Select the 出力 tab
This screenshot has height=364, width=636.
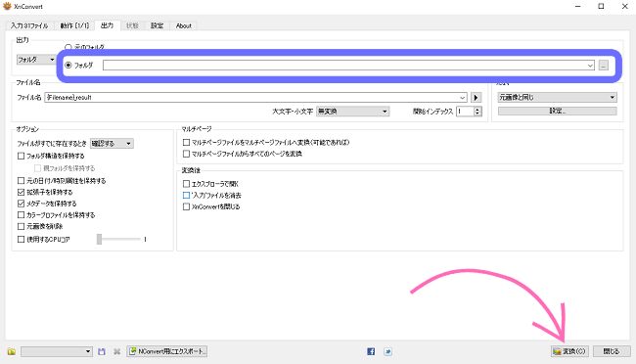click(107, 25)
